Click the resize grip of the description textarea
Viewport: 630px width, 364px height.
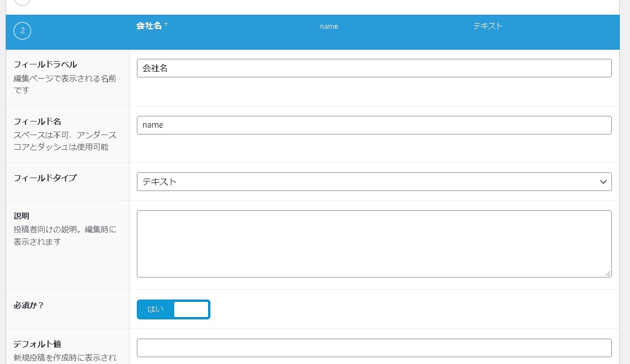609,274
